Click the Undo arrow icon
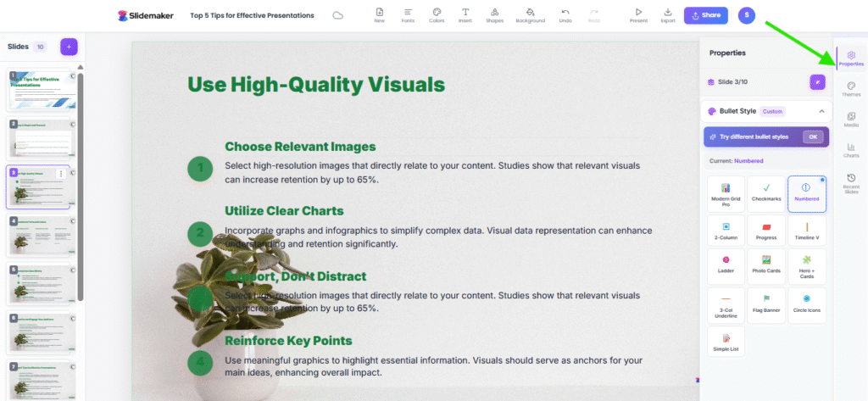Image resolution: width=868 pixels, height=401 pixels. [565, 13]
